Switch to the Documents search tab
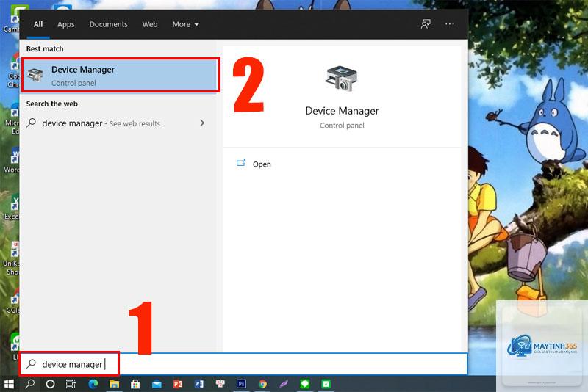This screenshot has height=392, width=588. tap(108, 24)
